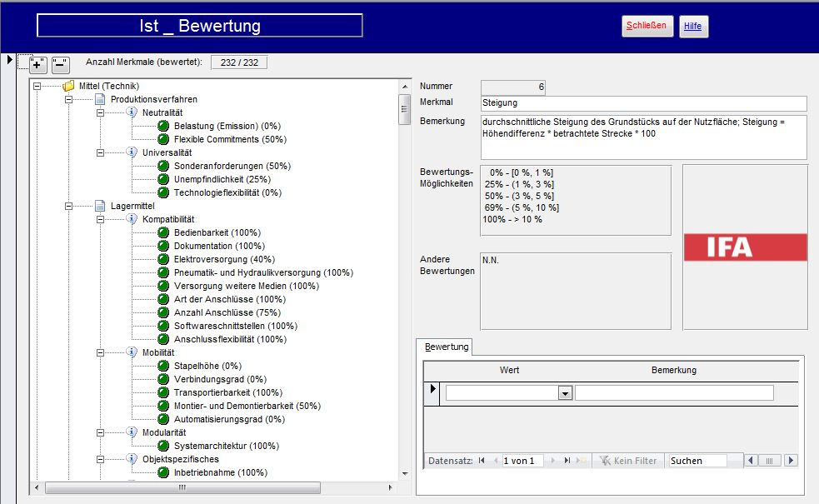Click the info icon beside Mobilität
Screen dimensions: 819x504
coord(132,352)
